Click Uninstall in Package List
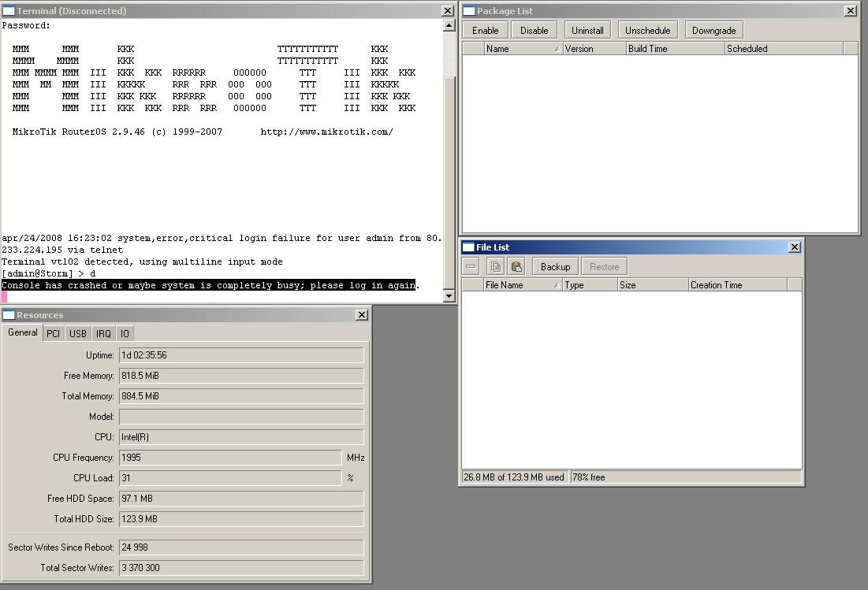868x590 pixels. pyautogui.click(x=587, y=31)
